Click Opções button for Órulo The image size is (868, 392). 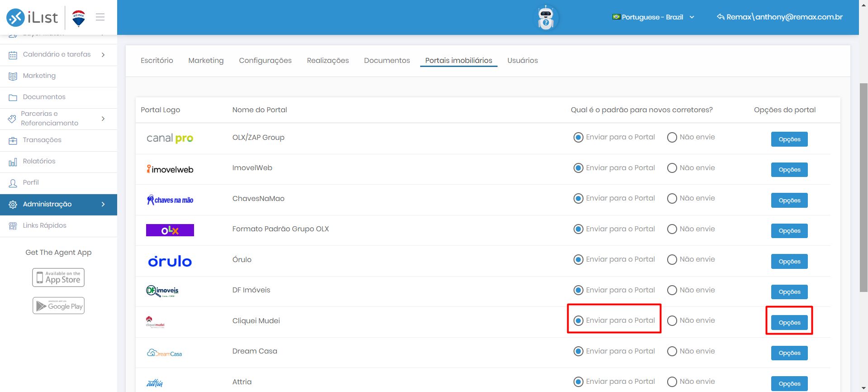pyautogui.click(x=789, y=262)
